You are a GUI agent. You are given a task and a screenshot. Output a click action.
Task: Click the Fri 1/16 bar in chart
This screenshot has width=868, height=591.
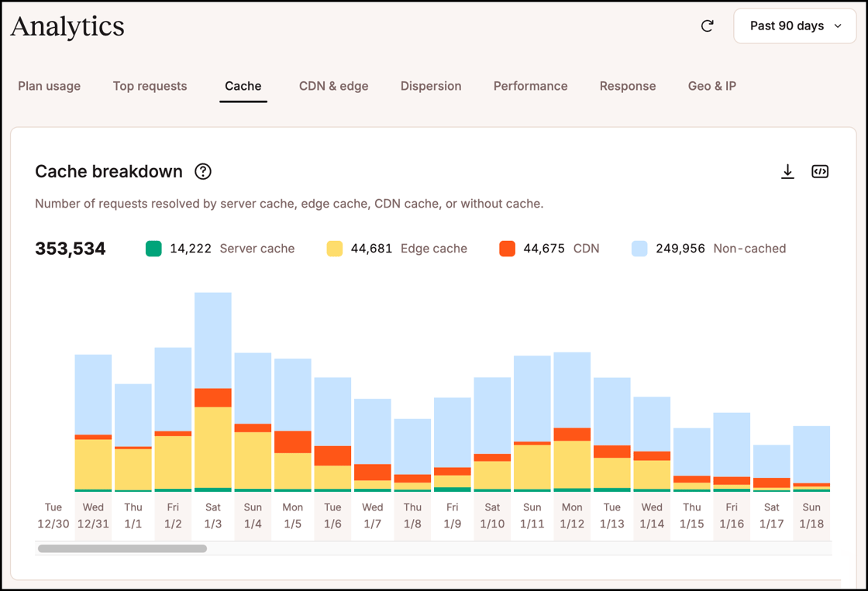(x=732, y=452)
